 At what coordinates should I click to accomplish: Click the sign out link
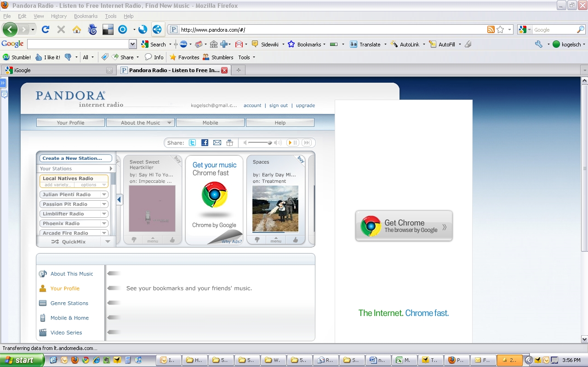279,106
